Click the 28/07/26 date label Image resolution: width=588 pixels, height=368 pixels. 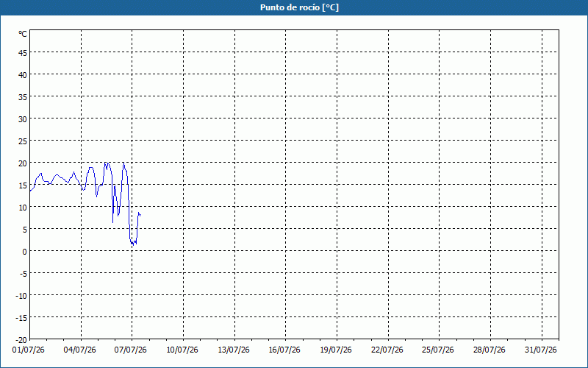click(x=490, y=350)
